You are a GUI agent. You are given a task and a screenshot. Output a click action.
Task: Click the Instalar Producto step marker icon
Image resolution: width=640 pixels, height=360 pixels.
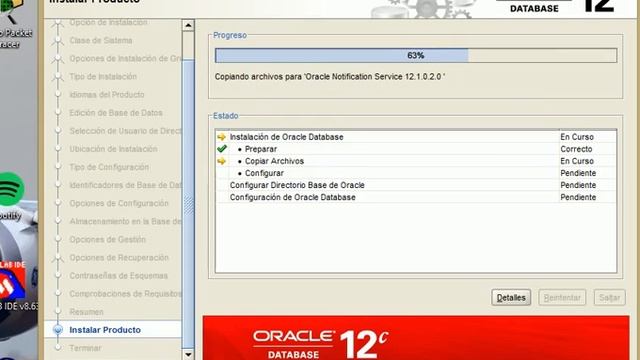pos(58,330)
